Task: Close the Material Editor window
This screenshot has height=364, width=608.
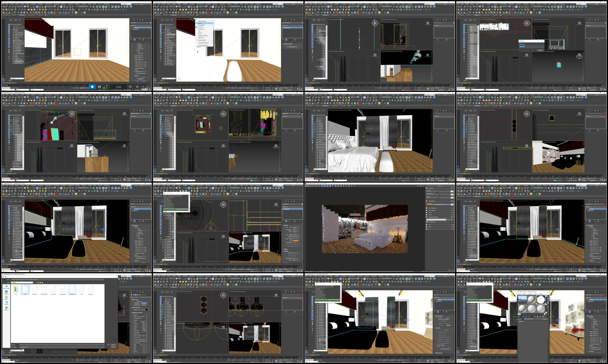Action: 547,292
